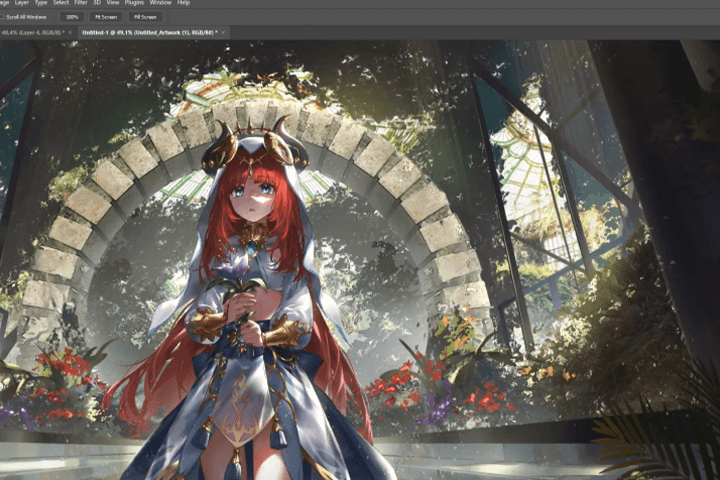Image resolution: width=720 pixels, height=480 pixels.
Task: Click the Fill Screen button
Action: pos(145,17)
